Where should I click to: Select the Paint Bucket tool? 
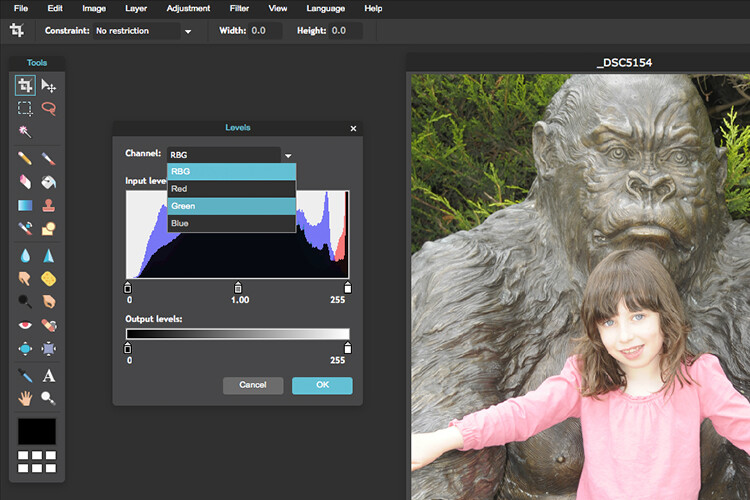(x=48, y=182)
